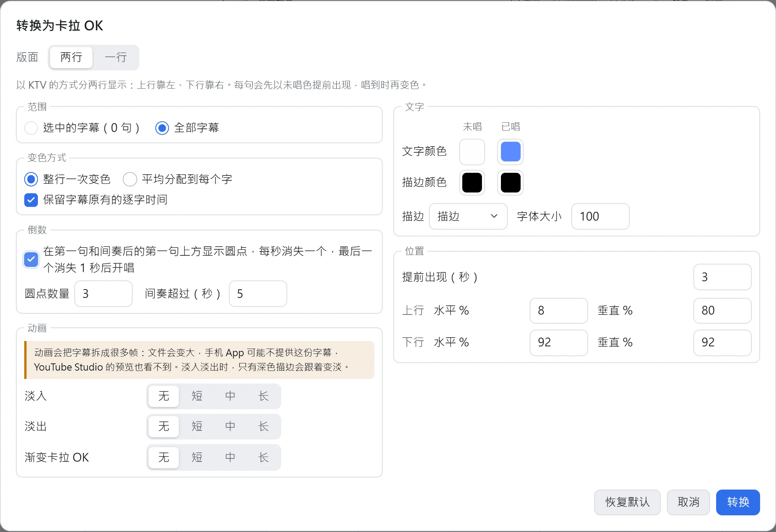Click the 恢复默认 button
This screenshot has height=532, width=776.
click(627, 502)
